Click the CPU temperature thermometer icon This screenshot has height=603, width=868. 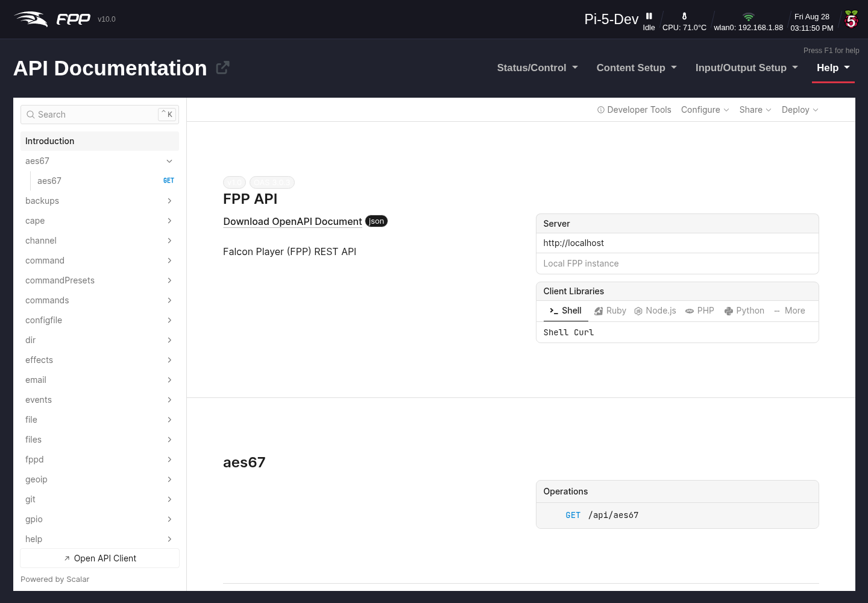click(x=684, y=16)
